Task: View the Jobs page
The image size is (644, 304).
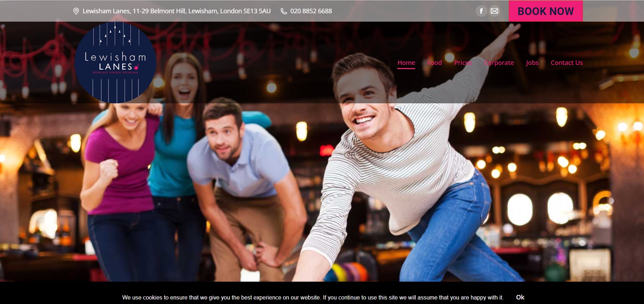Action: (x=532, y=63)
